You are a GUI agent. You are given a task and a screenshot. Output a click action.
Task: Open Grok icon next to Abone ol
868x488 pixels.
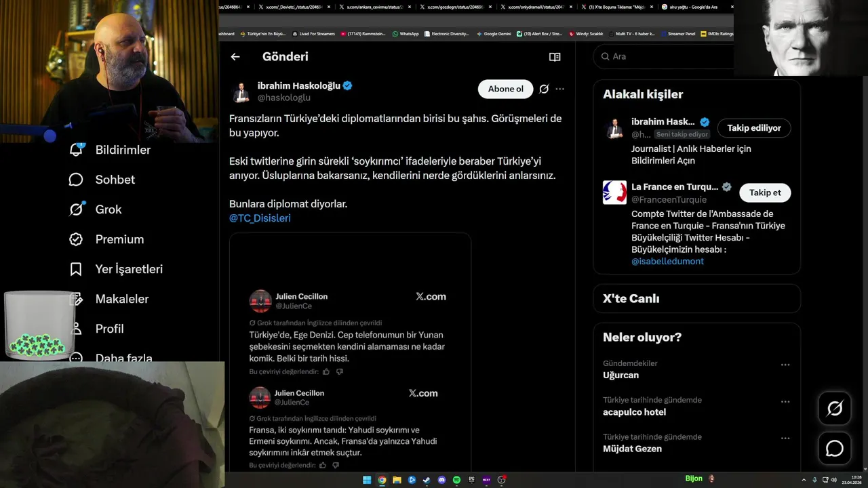pos(544,89)
